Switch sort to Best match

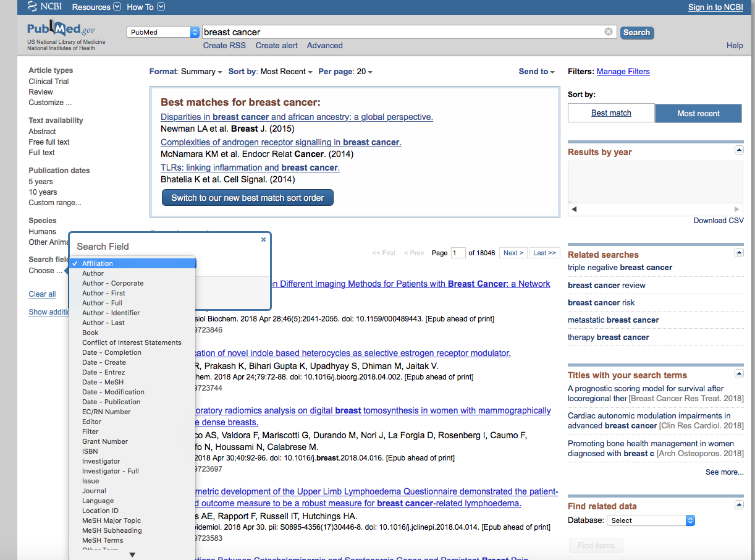click(611, 113)
